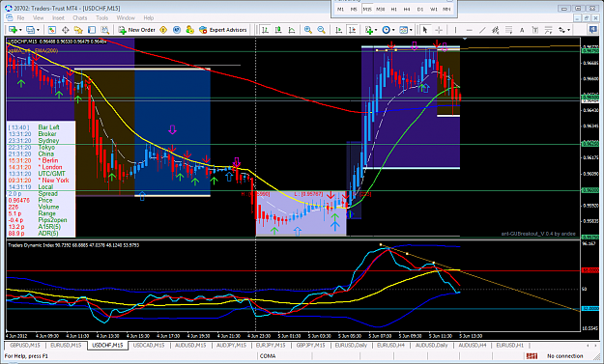The image size is (604, 364).
Task: Click the yellow diamond MetaEditor icon
Action: (163, 30)
